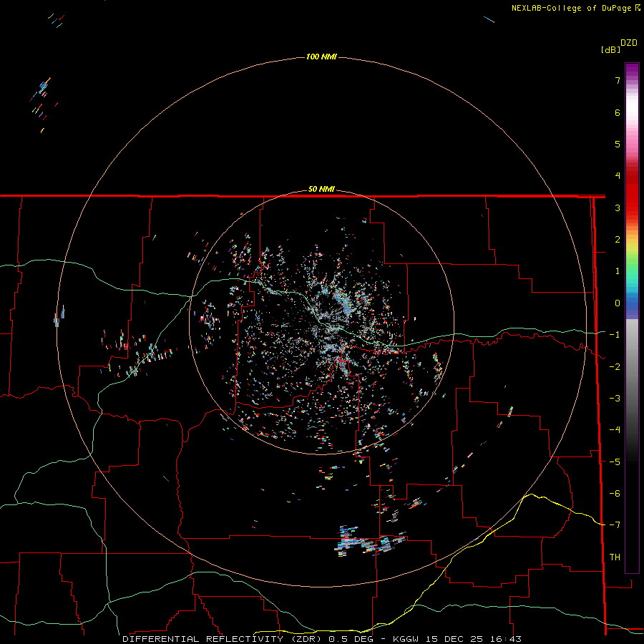
Task: Click the -1 value on the ZDR scale
Action: (615, 335)
